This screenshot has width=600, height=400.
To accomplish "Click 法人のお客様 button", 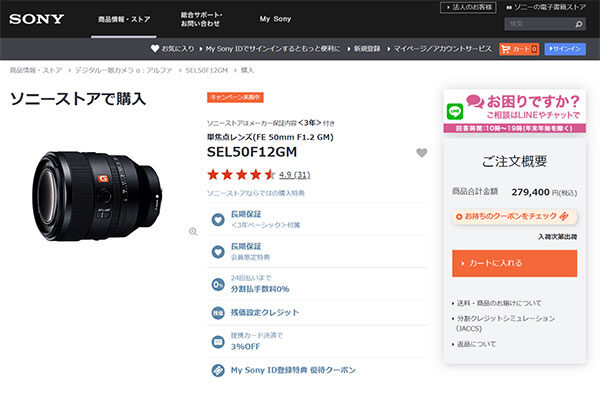I will point(468,7).
